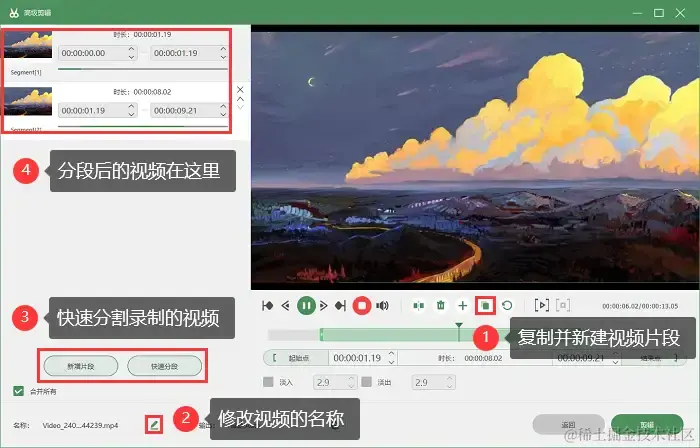Screen dimensions: 700x448
Task: Decrease Segment 1 end time 00:00:01.19
Action: pyautogui.click(x=223, y=57)
